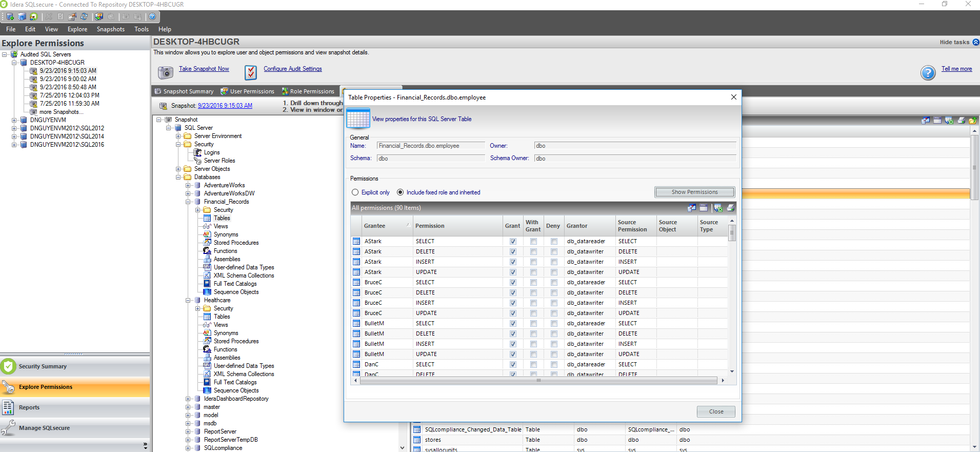Select the Explicit only radio button

click(x=355, y=192)
